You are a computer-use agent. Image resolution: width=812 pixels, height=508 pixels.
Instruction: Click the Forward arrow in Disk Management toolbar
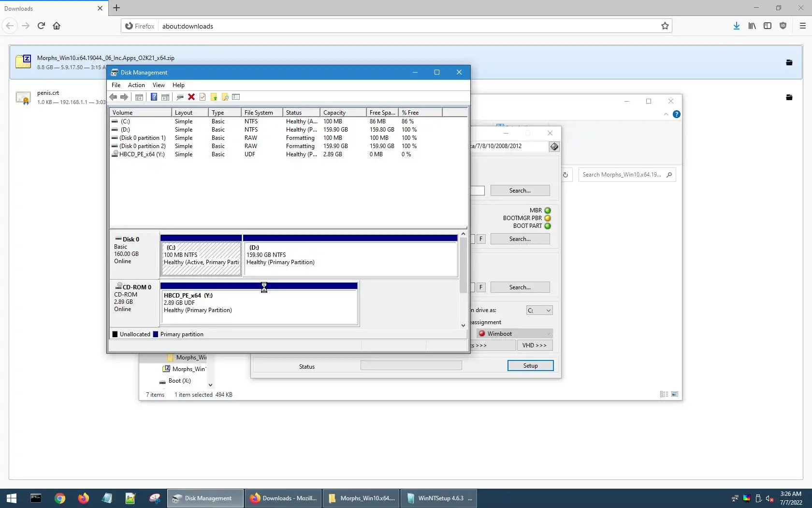point(124,97)
